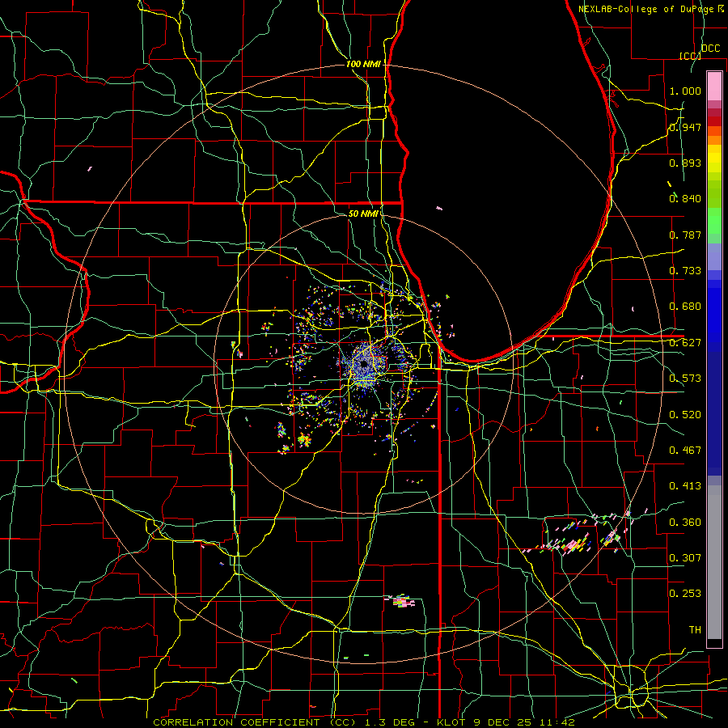
Task: Click the 0.360 scale value
Action: 685,523
